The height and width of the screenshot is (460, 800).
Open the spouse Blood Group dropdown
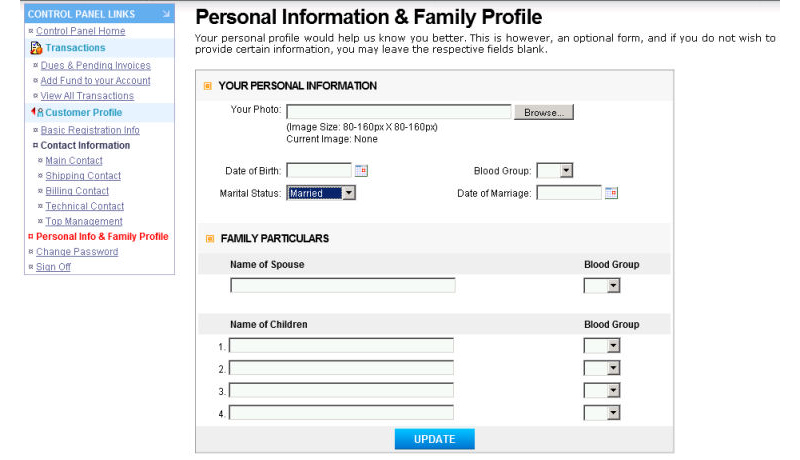click(602, 286)
